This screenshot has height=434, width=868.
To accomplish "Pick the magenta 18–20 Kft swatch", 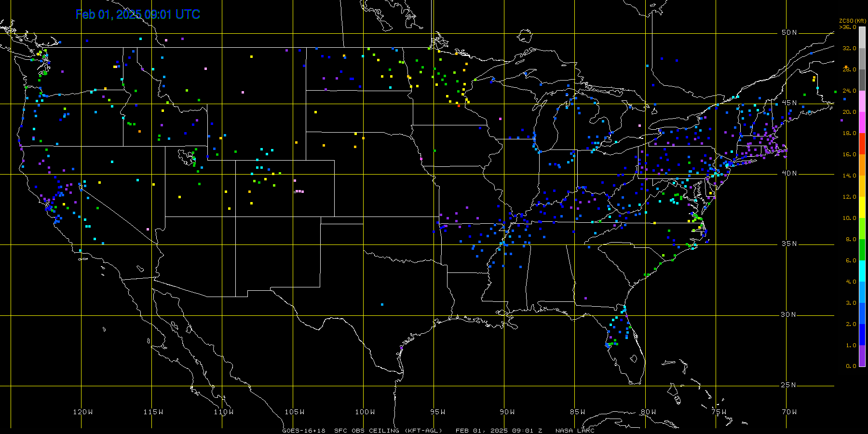I will pyautogui.click(x=862, y=122).
